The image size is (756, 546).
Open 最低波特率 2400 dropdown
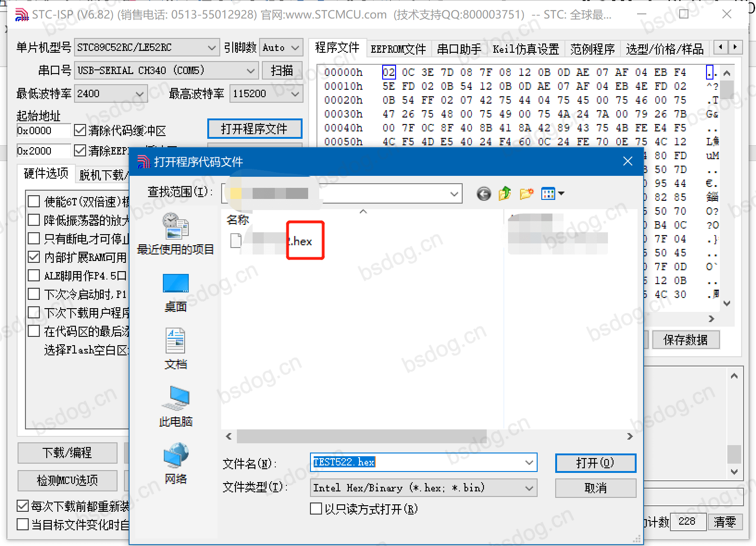(x=111, y=93)
